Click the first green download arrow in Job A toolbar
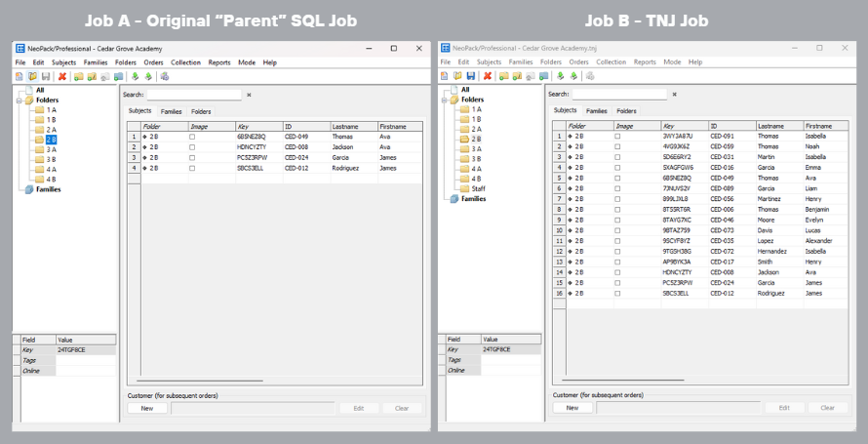Viewport: 868px width, 444px height. [x=135, y=76]
